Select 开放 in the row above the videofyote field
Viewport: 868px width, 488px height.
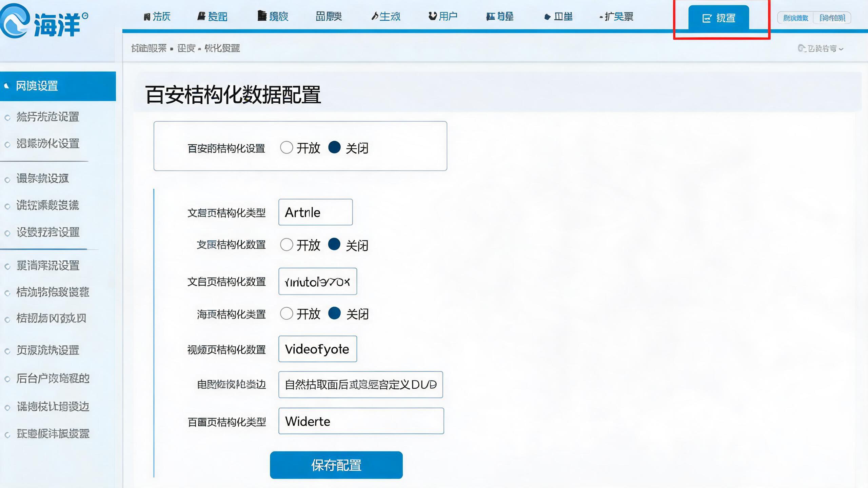(287, 313)
